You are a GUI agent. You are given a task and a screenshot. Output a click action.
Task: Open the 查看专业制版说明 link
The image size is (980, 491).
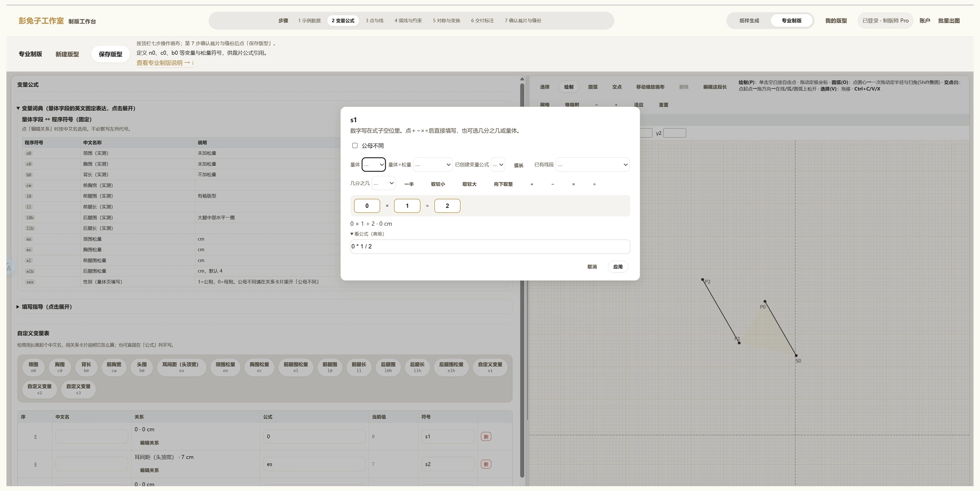pos(165,63)
